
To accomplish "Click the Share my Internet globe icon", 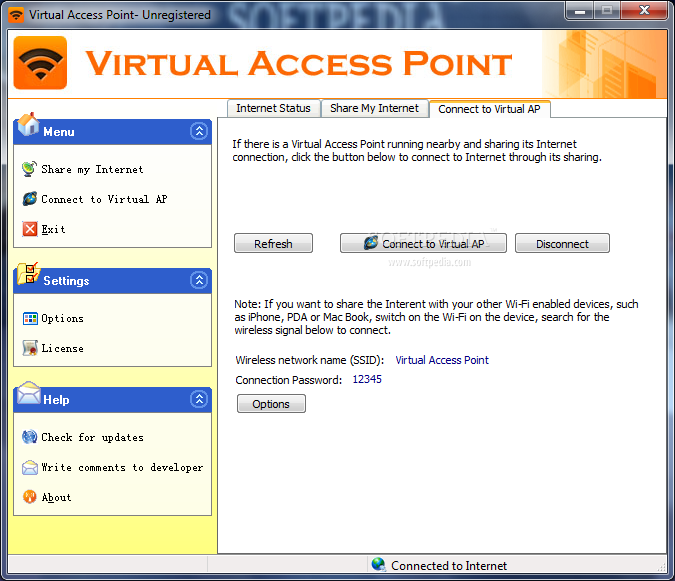I will 29,169.
